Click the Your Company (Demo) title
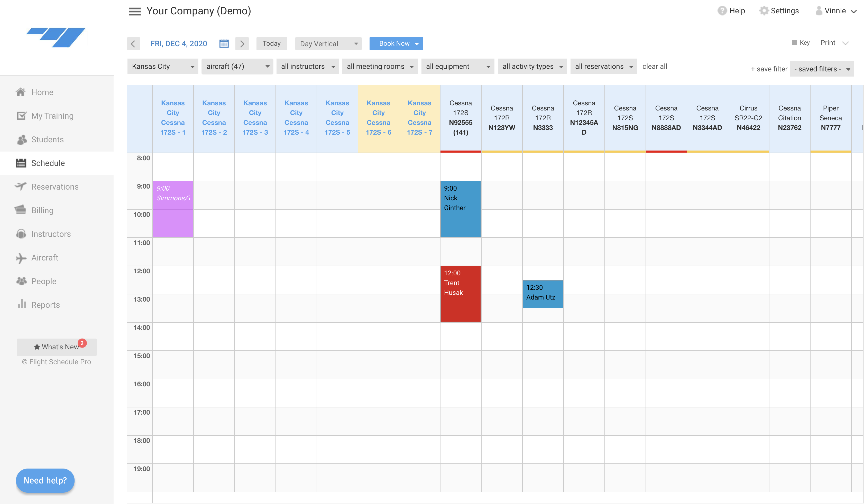 coord(198,11)
